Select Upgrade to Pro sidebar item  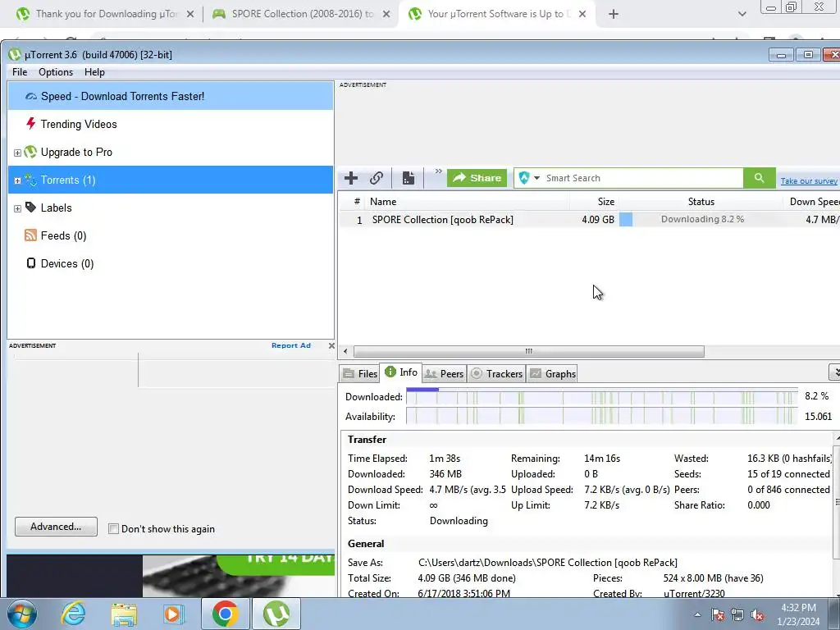click(x=171, y=152)
